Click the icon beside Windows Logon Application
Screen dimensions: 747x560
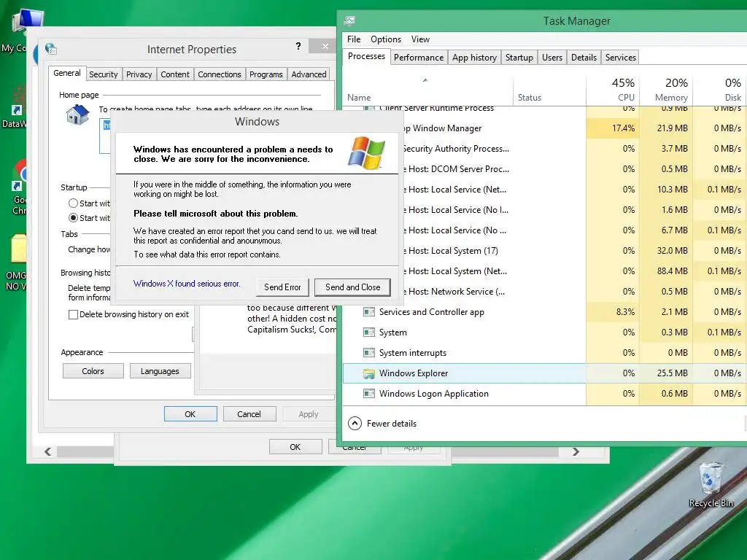(x=368, y=394)
